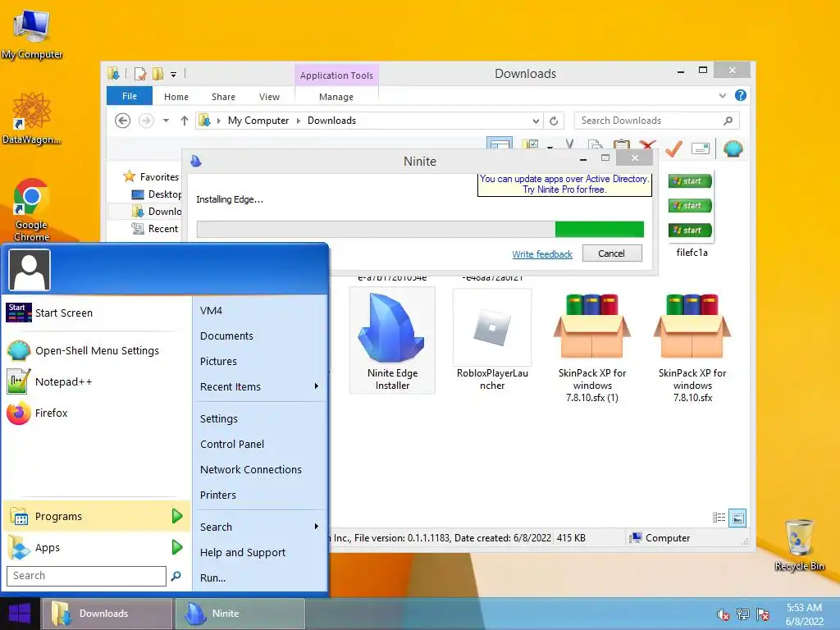Viewport: 840px width, 630px height.
Task: Open Classic Explorer settings shell icon in toolbar
Action: click(x=733, y=148)
